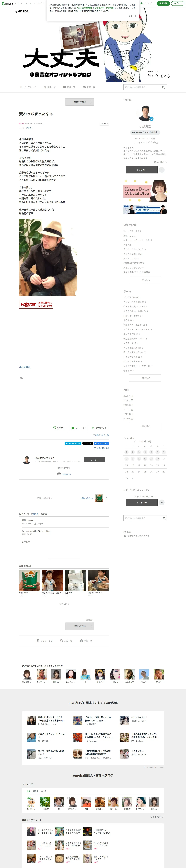Open the … menu beside Profile follow button
Viewport: 186px width, 868px height.
coord(162,170)
